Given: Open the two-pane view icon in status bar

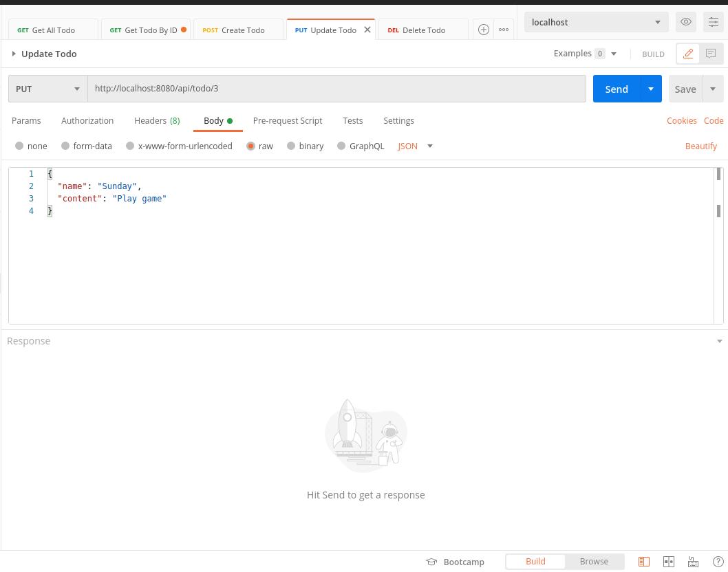Looking at the screenshot, I should (x=668, y=562).
